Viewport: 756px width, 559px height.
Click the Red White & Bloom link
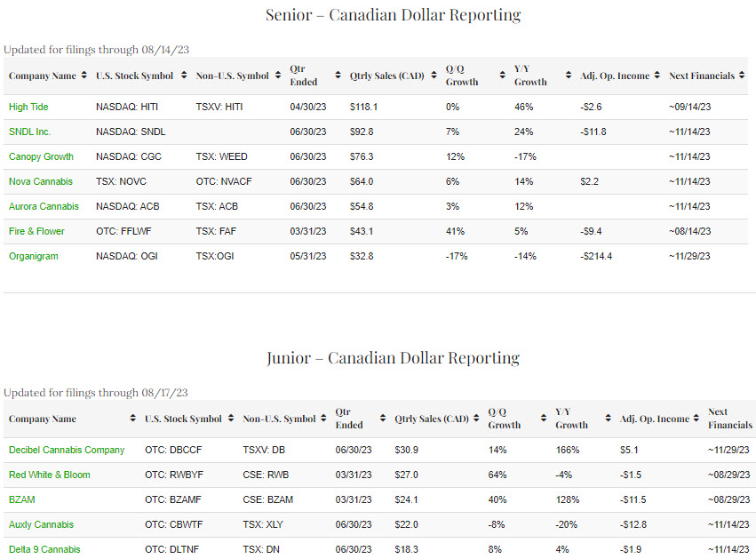click(x=49, y=475)
